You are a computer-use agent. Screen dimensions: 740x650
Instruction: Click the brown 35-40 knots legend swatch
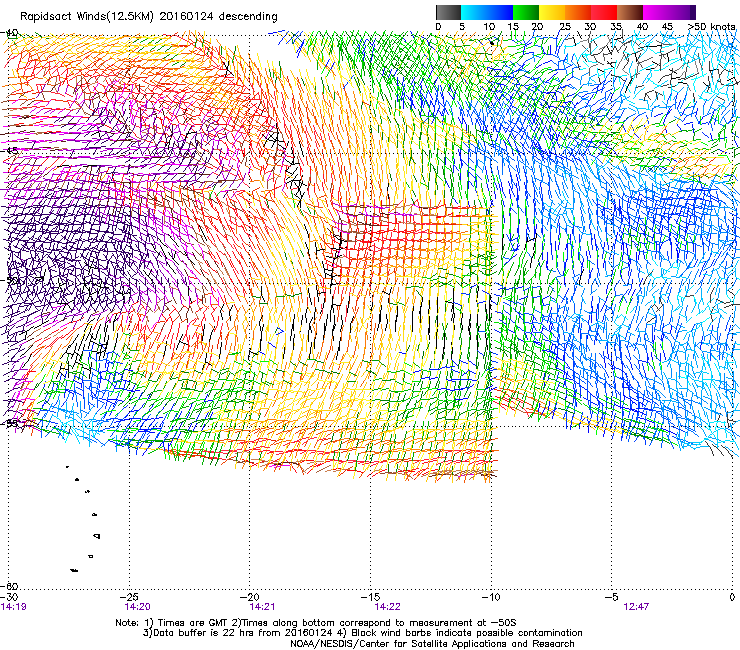(x=630, y=12)
